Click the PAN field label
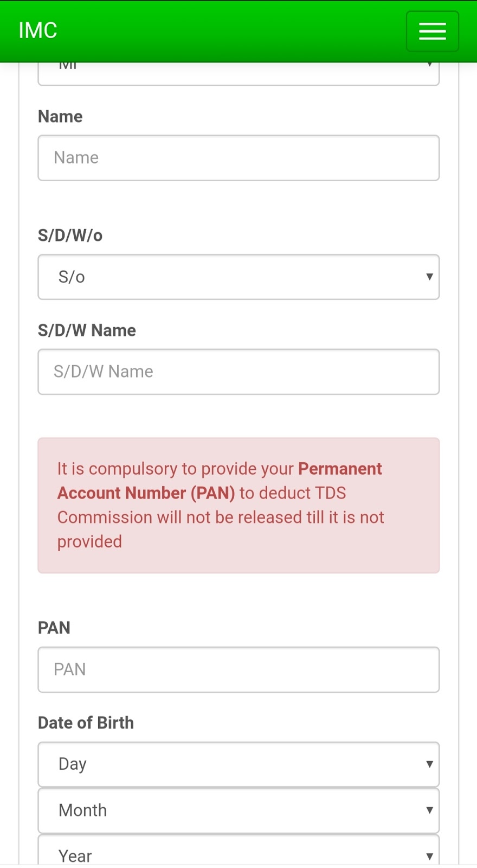The height and width of the screenshot is (868, 477). point(54,628)
